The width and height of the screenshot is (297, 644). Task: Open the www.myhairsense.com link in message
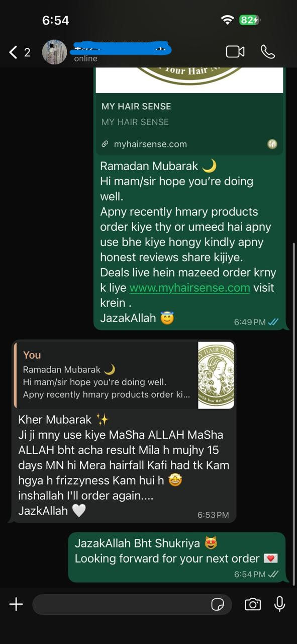189,288
